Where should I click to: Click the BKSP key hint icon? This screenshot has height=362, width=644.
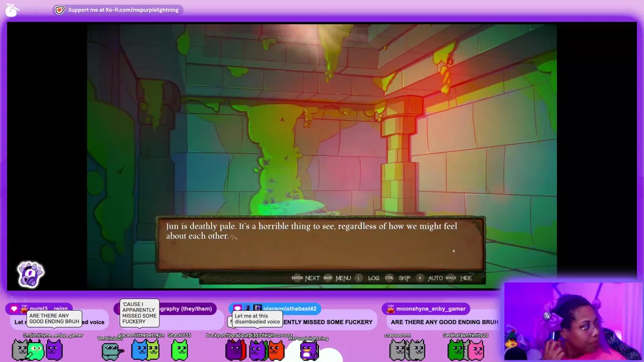coord(328,278)
